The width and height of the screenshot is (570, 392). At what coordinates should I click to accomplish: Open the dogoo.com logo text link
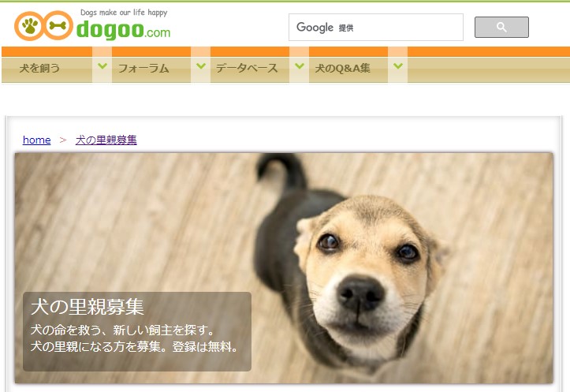pyautogui.click(x=124, y=30)
